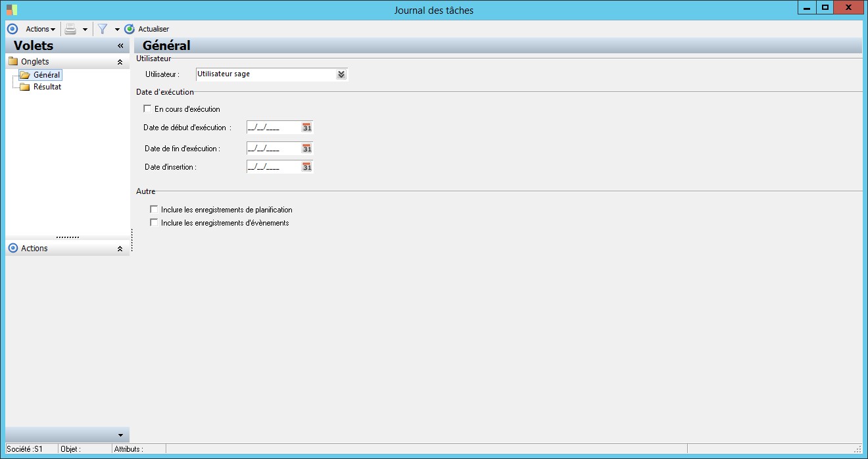Image resolution: width=868 pixels, height=459 pixels.
Task: Click Date de début d'exécution field
Action: point(274,128)
